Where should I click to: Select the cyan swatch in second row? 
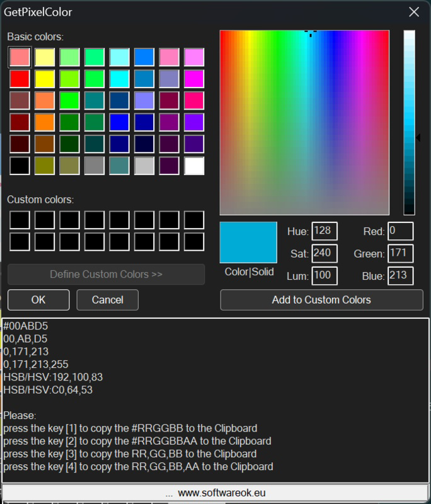click(119, 79)
